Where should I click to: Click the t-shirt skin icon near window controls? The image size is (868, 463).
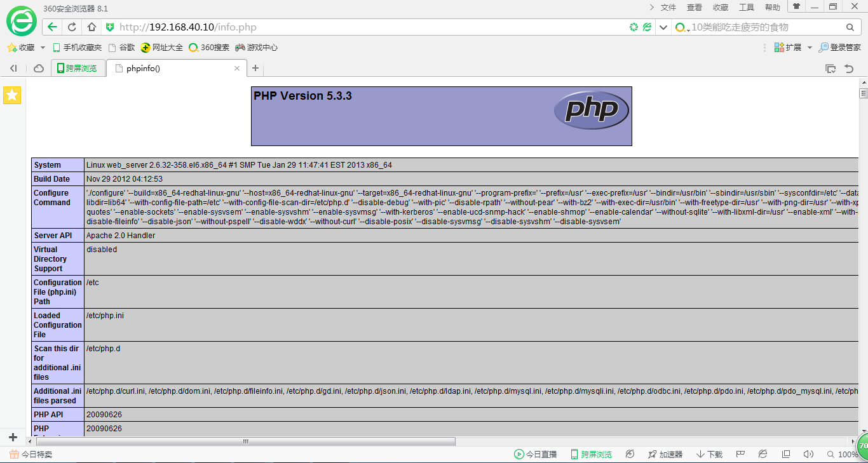[x=796, y=7]
